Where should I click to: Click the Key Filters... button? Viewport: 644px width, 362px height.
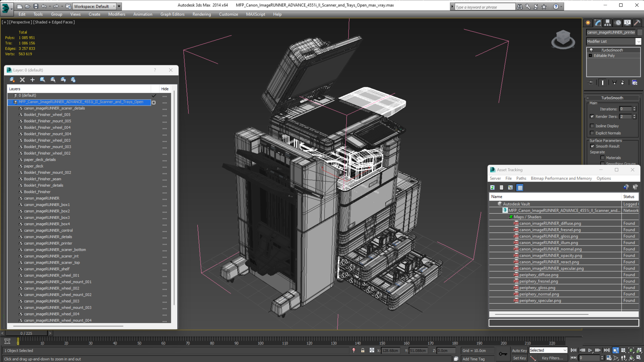click(x=552, y=358)
